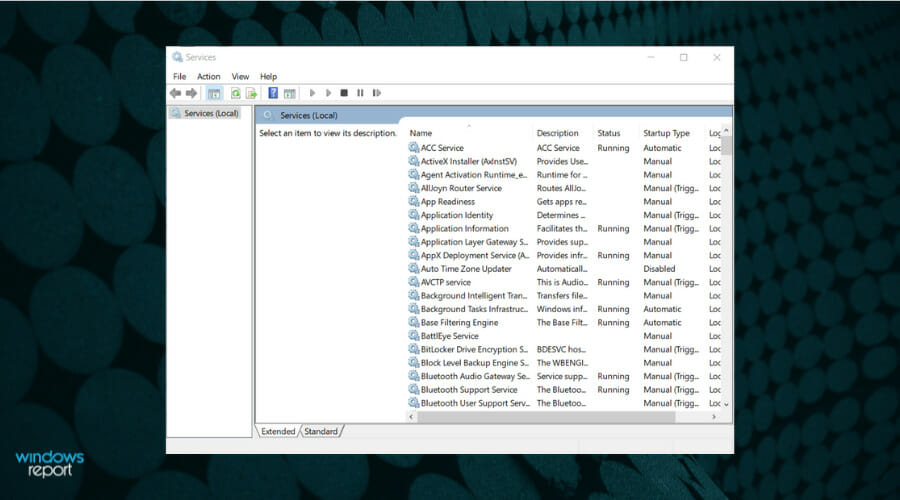
Task: Click the Refresh toolbar icon
Action: [x=236, y=93]
